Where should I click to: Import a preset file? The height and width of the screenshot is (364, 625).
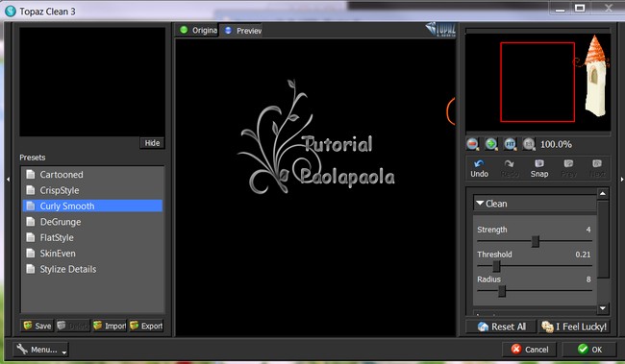click(110, 326)
